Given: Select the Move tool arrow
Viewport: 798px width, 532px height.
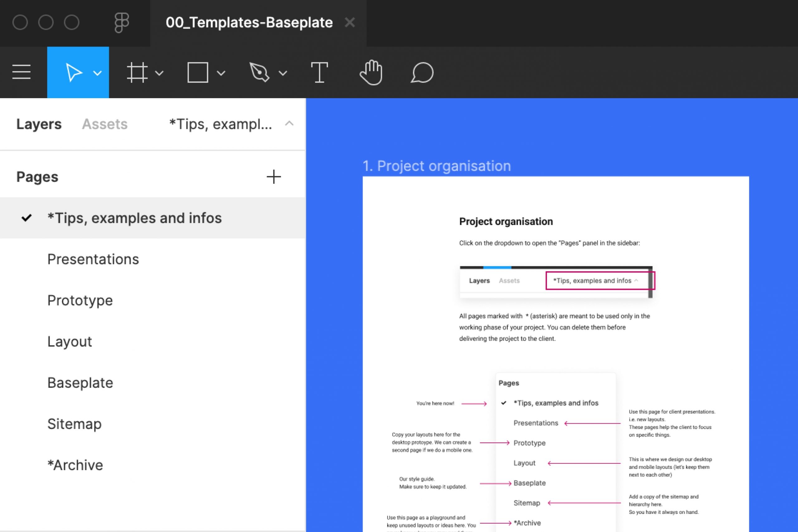Looking at the screenshot, I should pos(73,72).
